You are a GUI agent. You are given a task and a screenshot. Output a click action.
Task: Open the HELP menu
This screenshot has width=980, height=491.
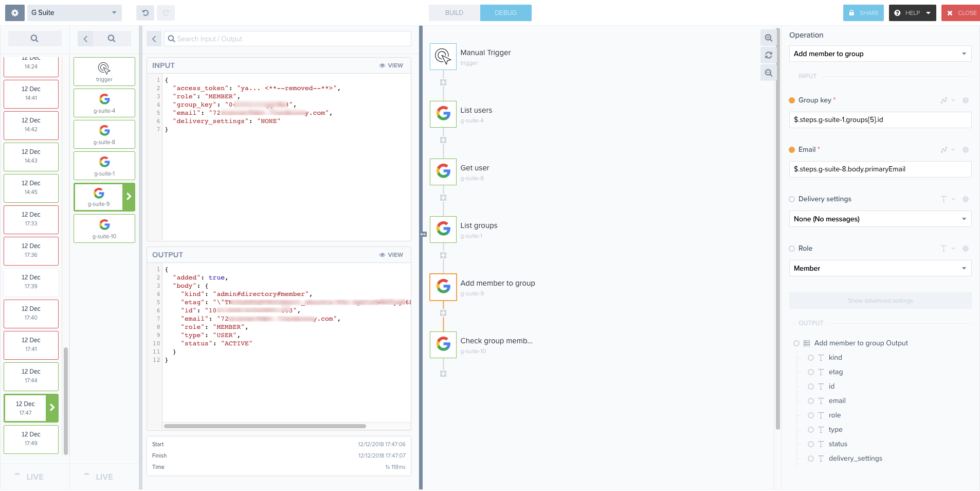pos(912,12)
